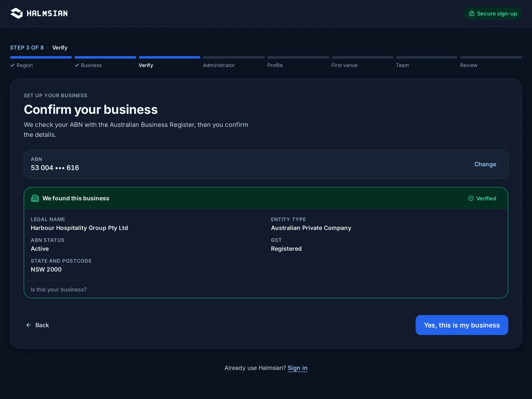Click the GST value Registered
Image resolution: width=532 pixels, height=399 pixels.
(x=286, y=249)
